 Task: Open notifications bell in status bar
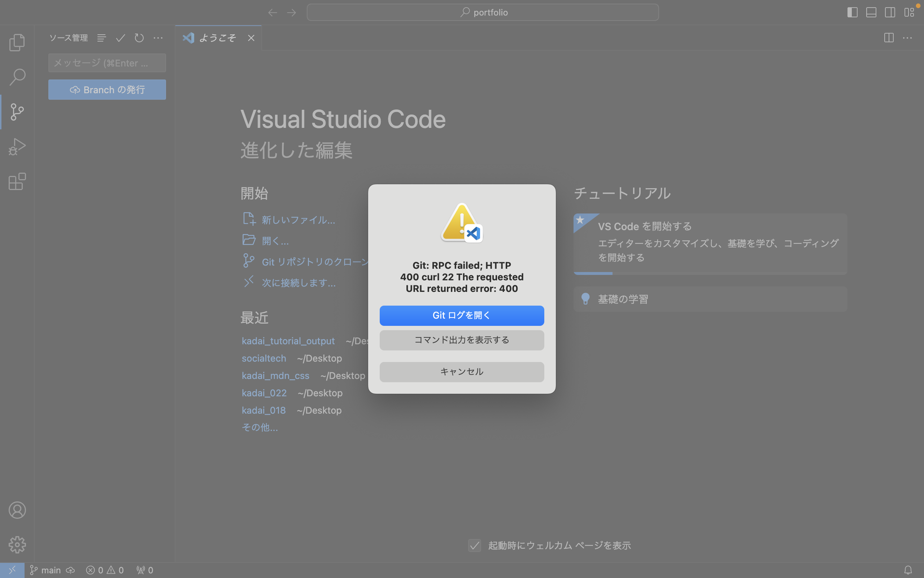click(x=908, y=570)
